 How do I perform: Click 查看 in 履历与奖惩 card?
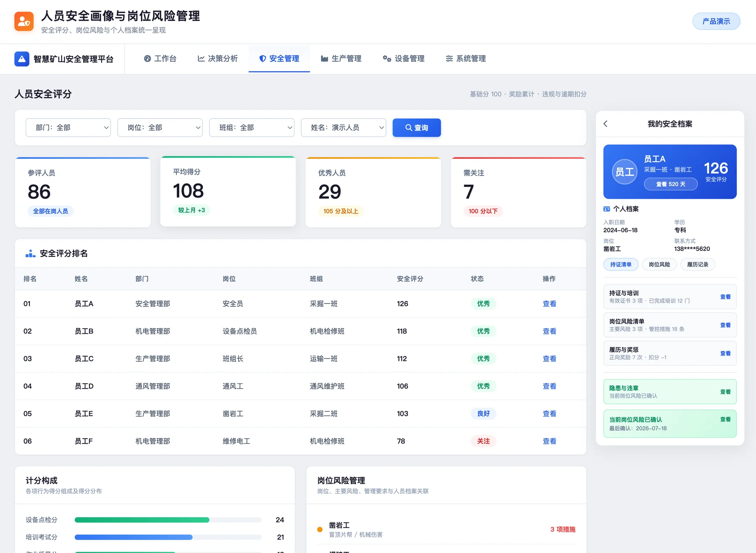(x=725, y=353)
